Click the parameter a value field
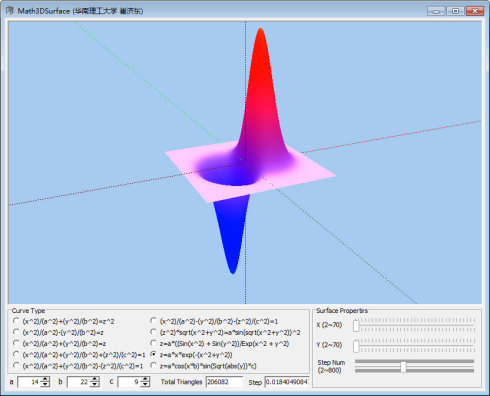The width and height of the screenshot is (490, 396). click(x=29, y=382)
